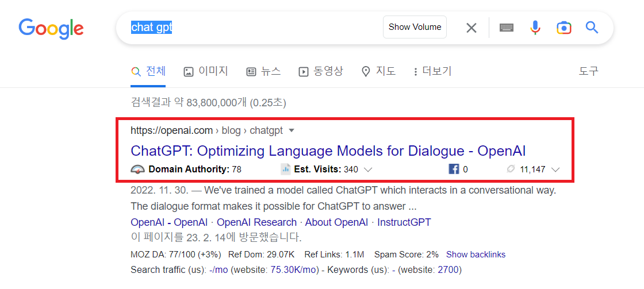Clear the search box with X icon
Screen dimensions: 644x289
tap(471, 28)
